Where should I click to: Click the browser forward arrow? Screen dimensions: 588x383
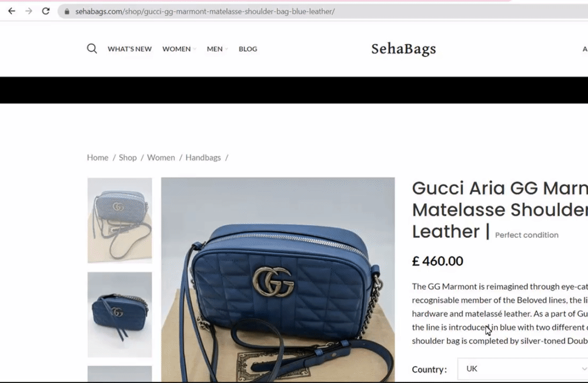click(x=28, y=11)
